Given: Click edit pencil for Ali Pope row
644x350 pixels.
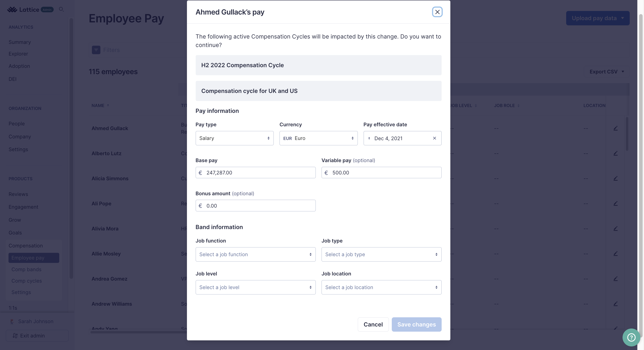Looking at the screenshot, I should tap(616, 203).
